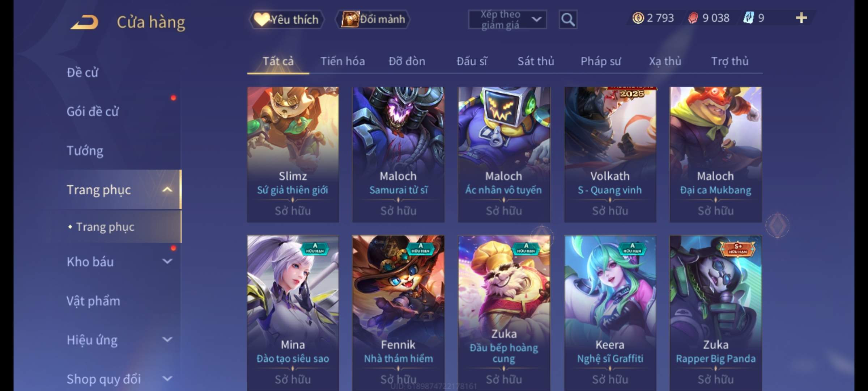Expand the Shop quy đổi section

(167, 379)
